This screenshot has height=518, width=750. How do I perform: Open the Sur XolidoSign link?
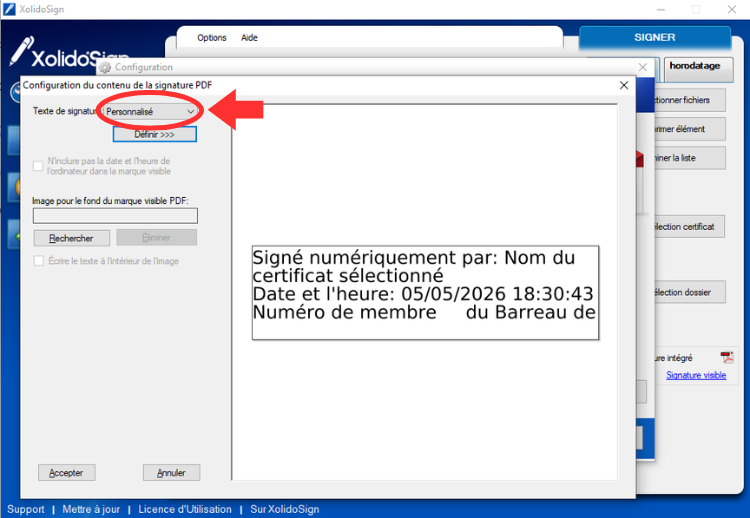click(285, 509)
